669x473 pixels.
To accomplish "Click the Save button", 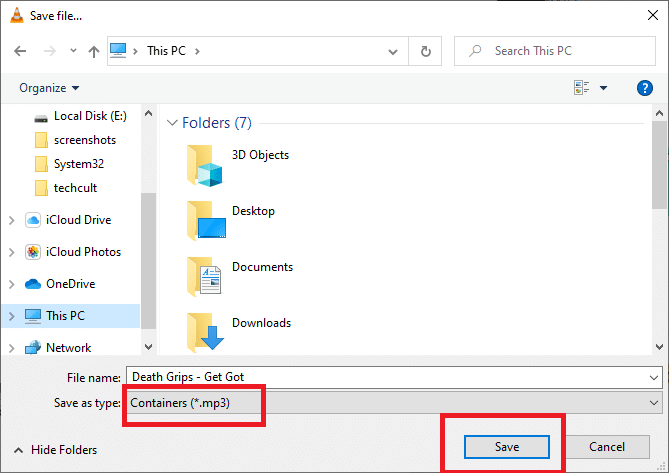I will (x=507, y=447).
